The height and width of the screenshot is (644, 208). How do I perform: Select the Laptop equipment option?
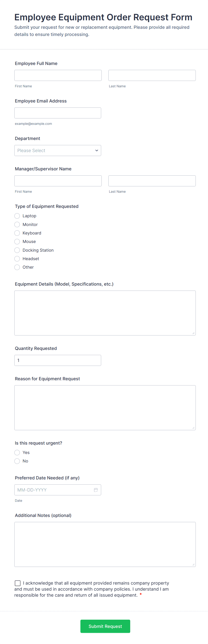click(17, 216)
